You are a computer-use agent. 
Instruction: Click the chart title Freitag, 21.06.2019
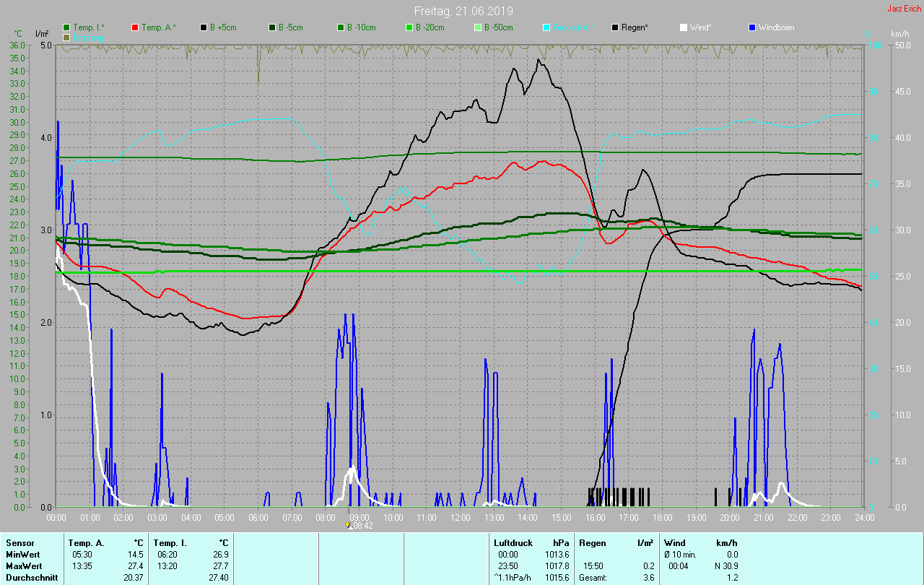click(463, 11)
